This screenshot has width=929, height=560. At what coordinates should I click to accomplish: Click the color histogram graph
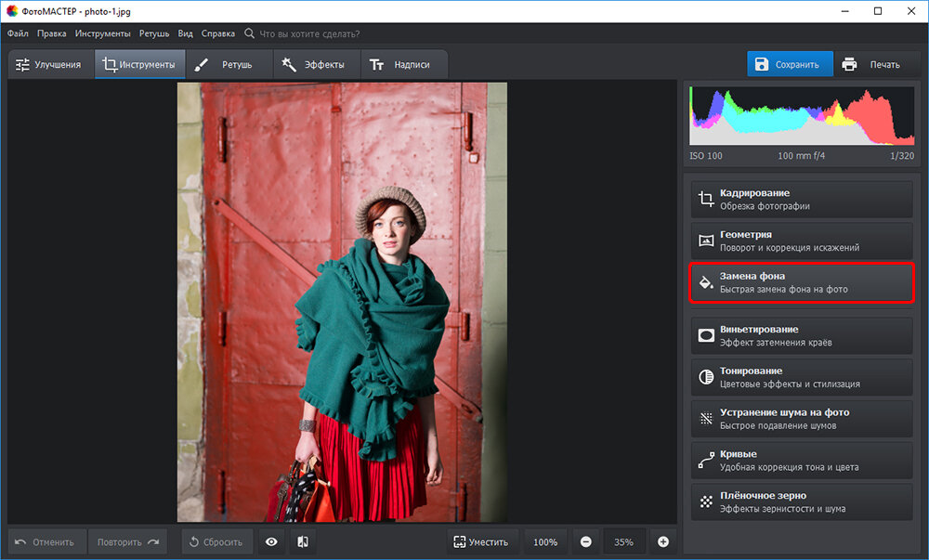point(802,115)
